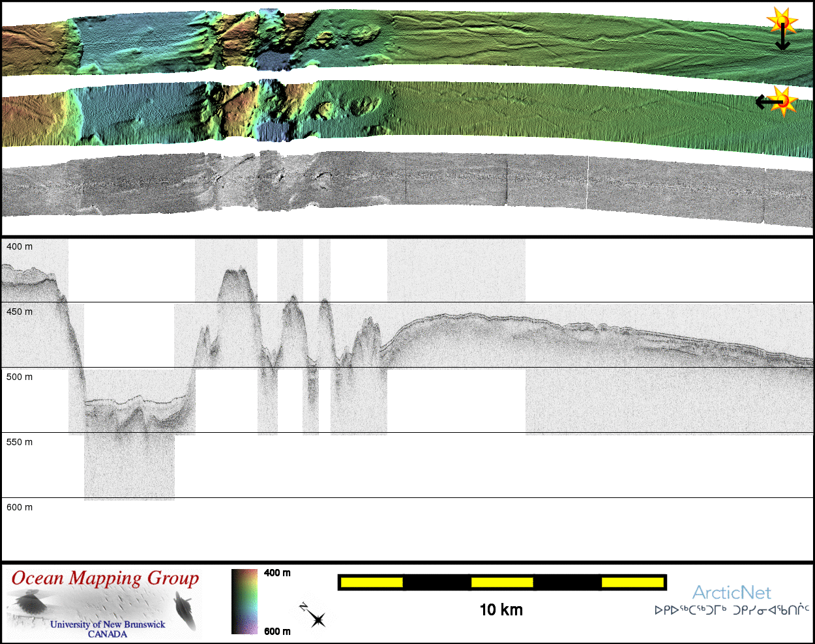Viewport: 815px width, 644px height.
Task: Click the 600 m color legend label
Action: click(277, 631)
